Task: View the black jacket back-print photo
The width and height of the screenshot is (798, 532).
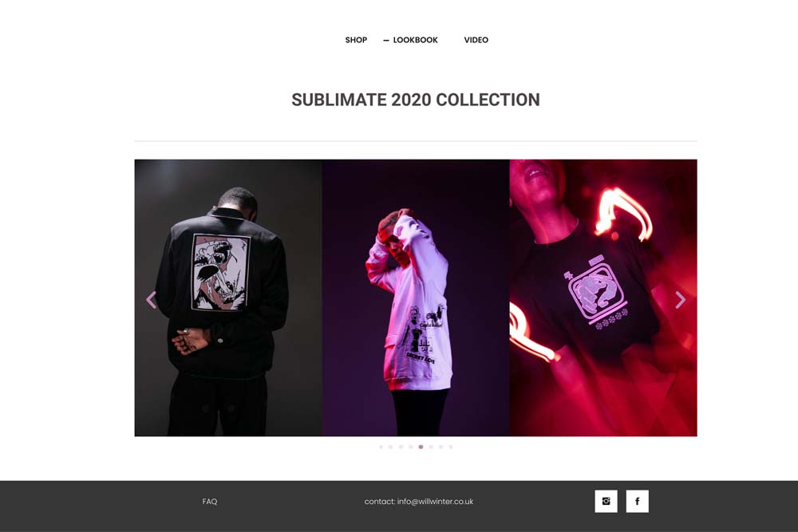Action: coord(228,298)
